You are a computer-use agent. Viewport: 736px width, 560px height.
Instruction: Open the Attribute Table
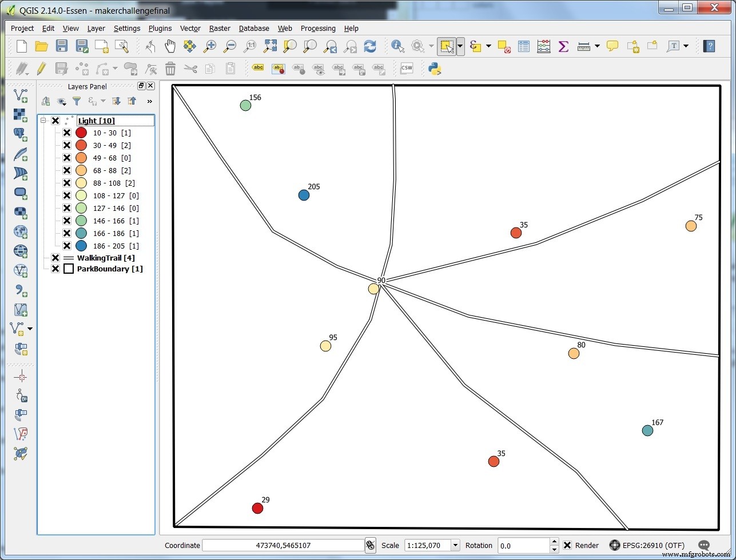523,46
